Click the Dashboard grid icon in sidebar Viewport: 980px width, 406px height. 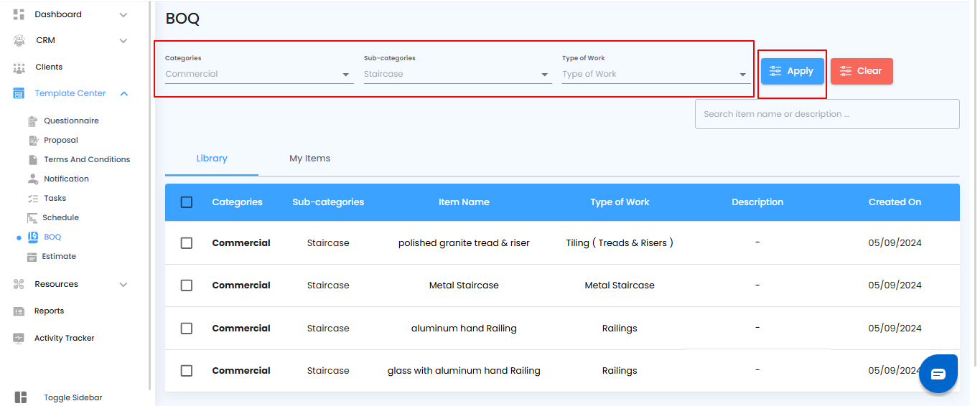pyautogui.click(x=19, y=14)
